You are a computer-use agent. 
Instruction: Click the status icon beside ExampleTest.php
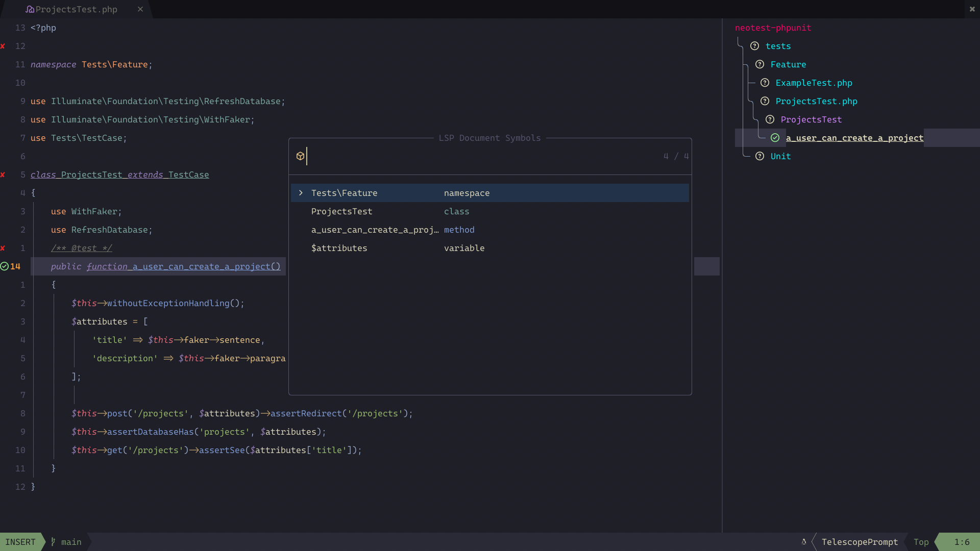[766, 83]
